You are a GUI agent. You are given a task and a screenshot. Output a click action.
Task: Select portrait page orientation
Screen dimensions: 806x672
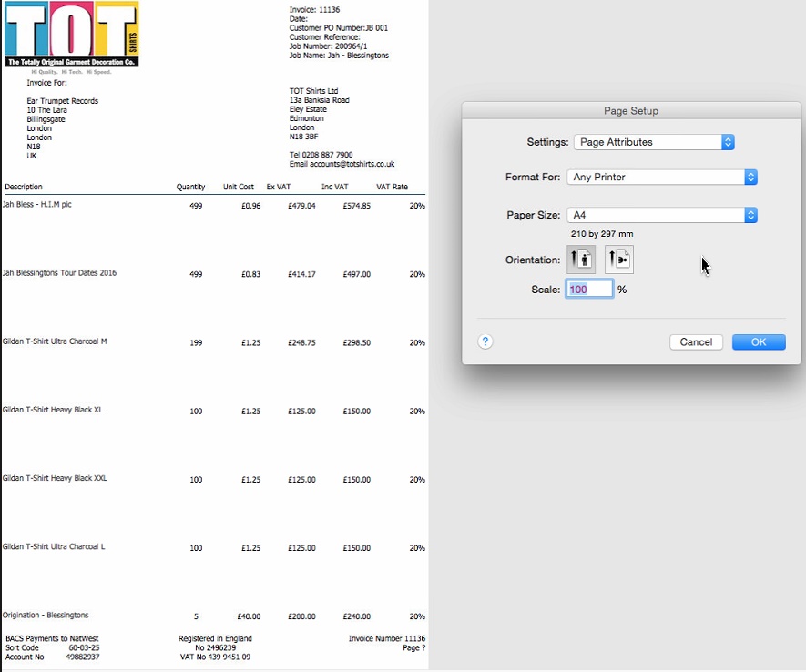click(581, 260)
